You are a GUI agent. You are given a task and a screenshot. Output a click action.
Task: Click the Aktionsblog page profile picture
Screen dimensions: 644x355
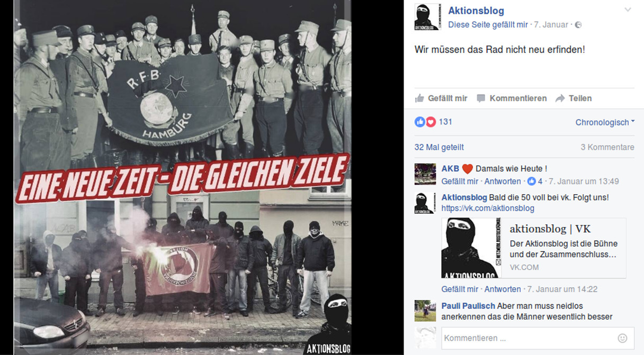coord(427,17)
